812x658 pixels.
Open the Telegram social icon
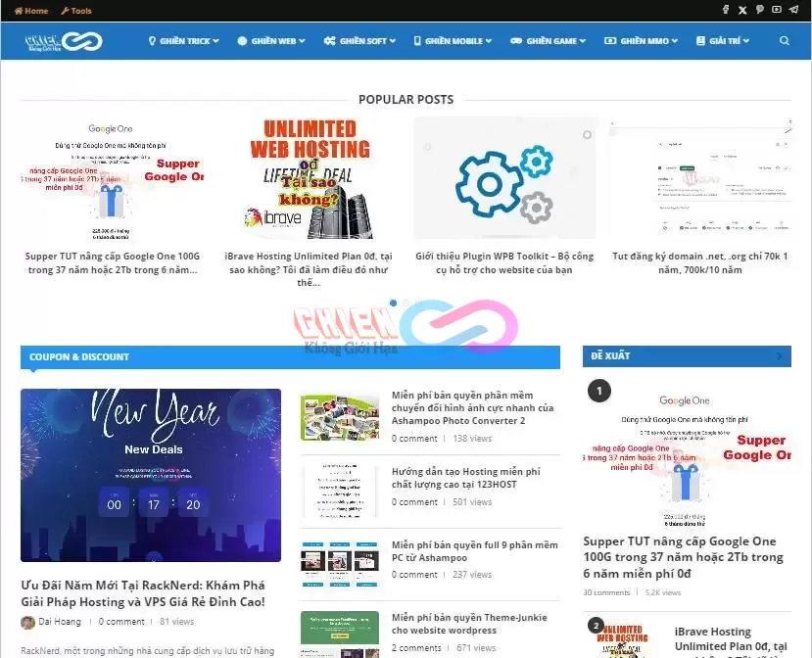pos(793,10)
